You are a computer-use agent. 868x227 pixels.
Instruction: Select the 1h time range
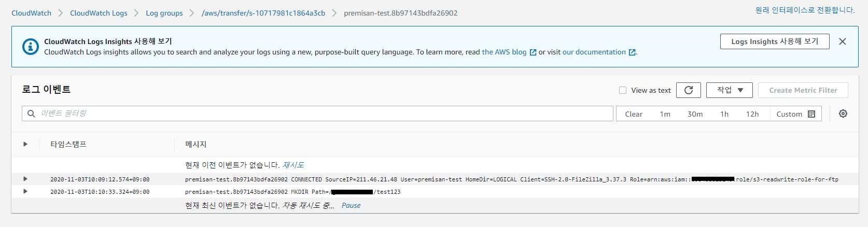[724, 114]
